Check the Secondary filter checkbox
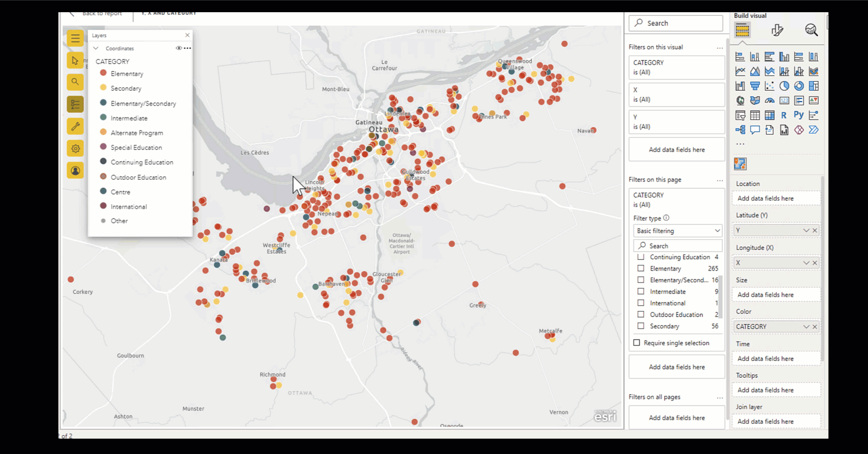The height and width of the screenshot is (454, 868). (x=641, y=326)
